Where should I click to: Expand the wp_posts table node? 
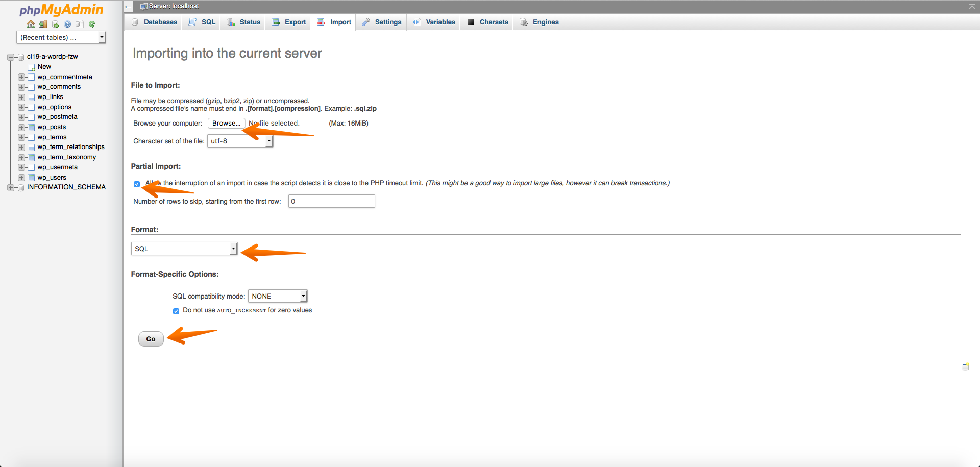(x=21, y=127)
